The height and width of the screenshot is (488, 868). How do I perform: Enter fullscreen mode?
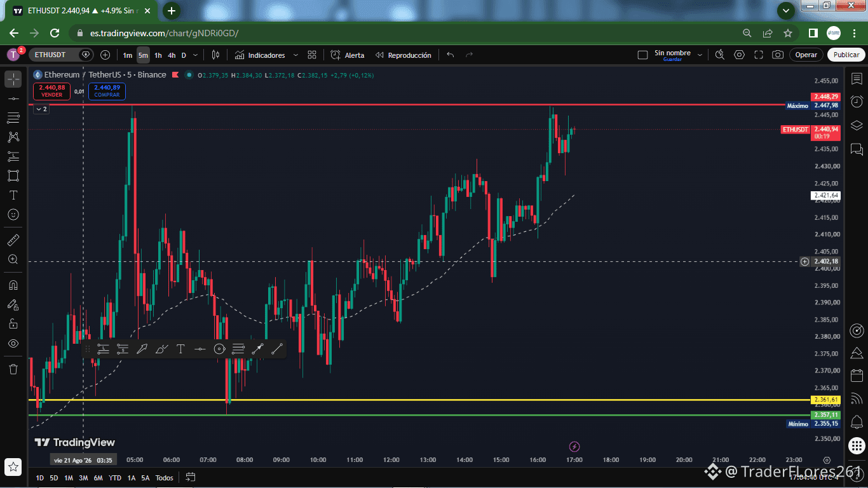[x=758, y=55]
